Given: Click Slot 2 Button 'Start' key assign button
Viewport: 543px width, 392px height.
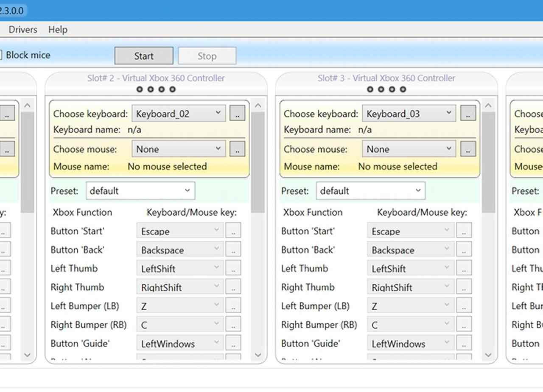Looking at the screenshot, I should click(x=233, y=231).
